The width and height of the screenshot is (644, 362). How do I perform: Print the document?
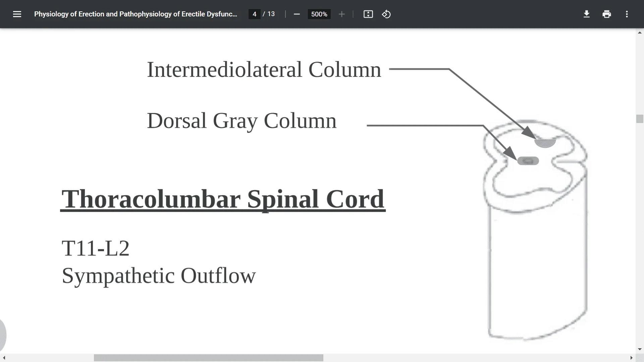pos(606,14)
